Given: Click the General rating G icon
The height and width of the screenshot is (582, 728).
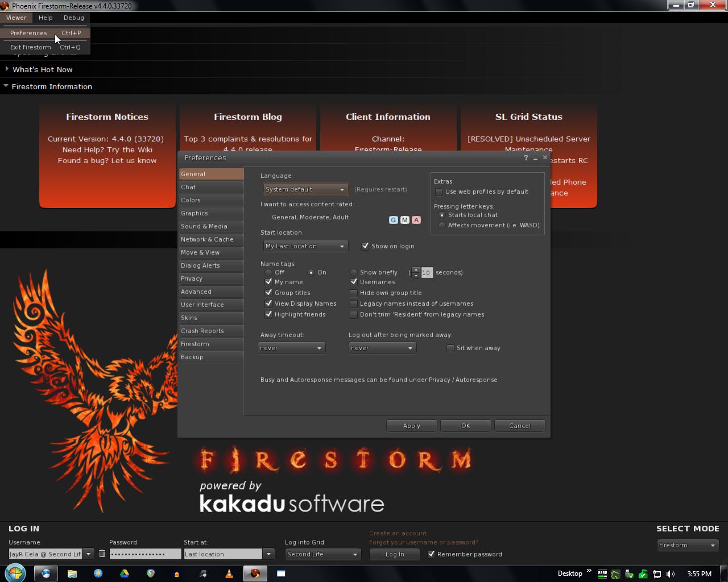Looking at the screenshot, I should pyautogui.click(x=393, y=220).
